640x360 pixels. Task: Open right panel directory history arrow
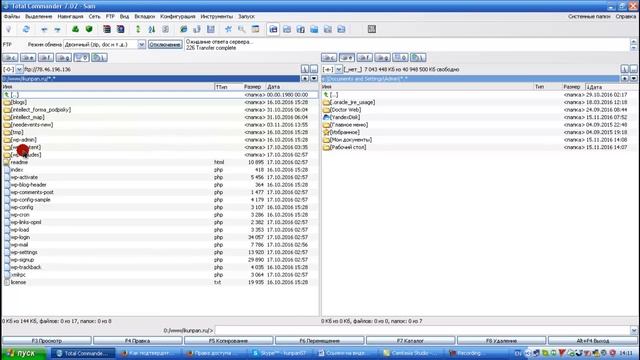pyautogui.click(x=633, y=78)
